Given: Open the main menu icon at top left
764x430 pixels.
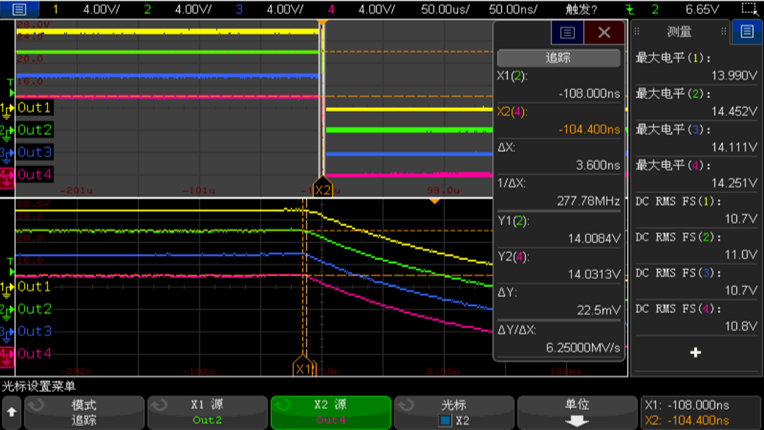Looking at the screenshot, I should click(x=19, y=9).
